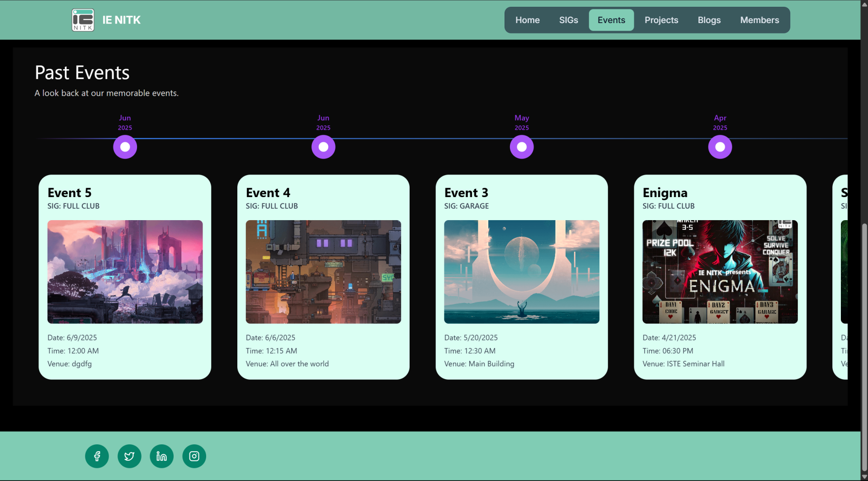Click the 'SIG: GARAGE' label
Image resolution: width=868 pixels, height=481 pixels.
click(x=466, y=206)
